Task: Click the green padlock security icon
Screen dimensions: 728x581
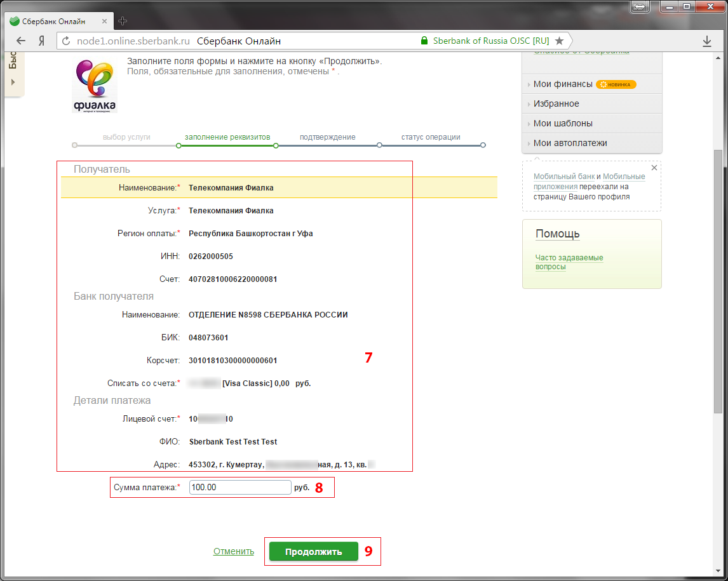Action: [424, 41]
